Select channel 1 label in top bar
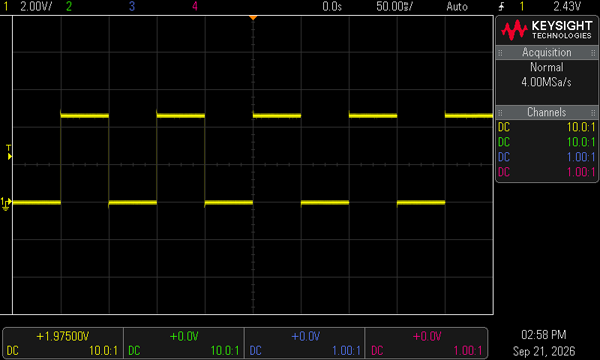Screen dimensions: 600x360 (6, 6)
